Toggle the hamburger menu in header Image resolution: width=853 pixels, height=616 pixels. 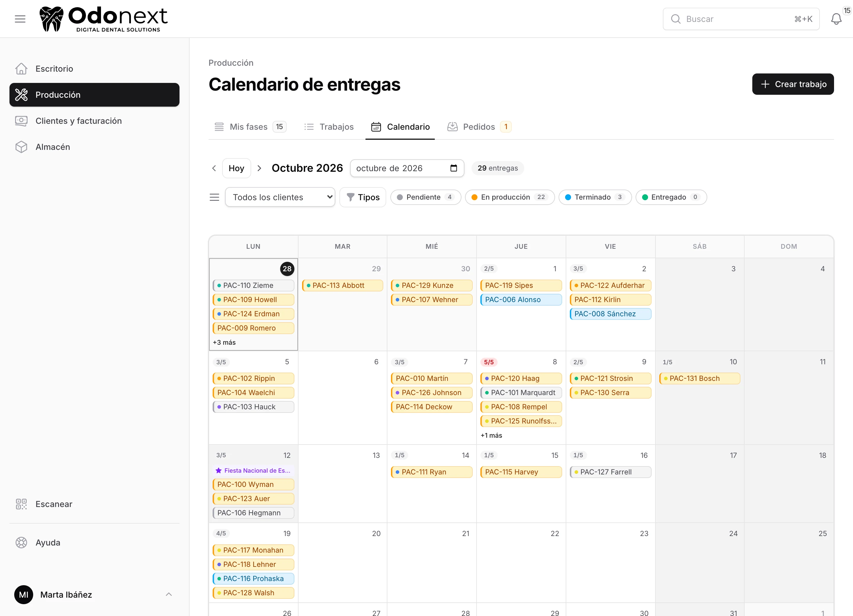[x=20, y=19]
